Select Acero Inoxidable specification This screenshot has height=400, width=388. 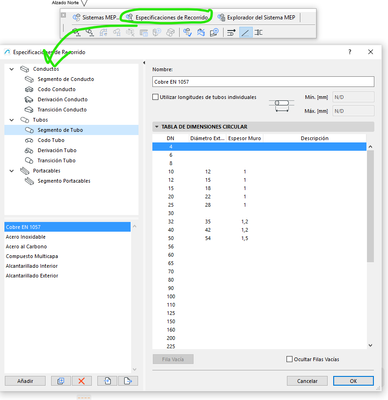[x=25, y=237]
